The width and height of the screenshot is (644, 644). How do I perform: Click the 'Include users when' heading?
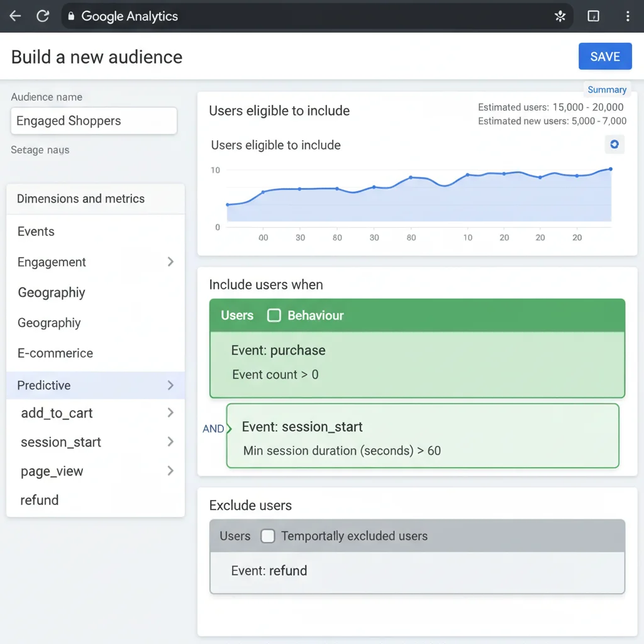[x=266, y=285]
